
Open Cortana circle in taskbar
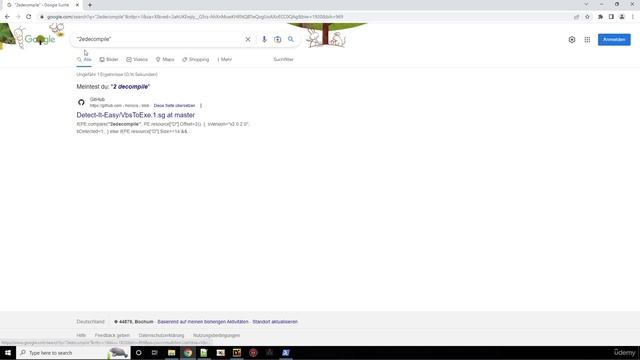tap(139, 353)
